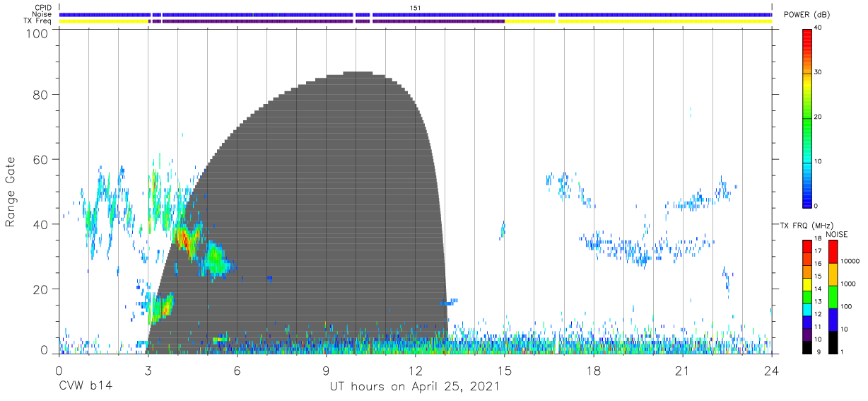868x401 pixels.
Task: Click the 'Range Gate' axis label
Action: [11, 192]
